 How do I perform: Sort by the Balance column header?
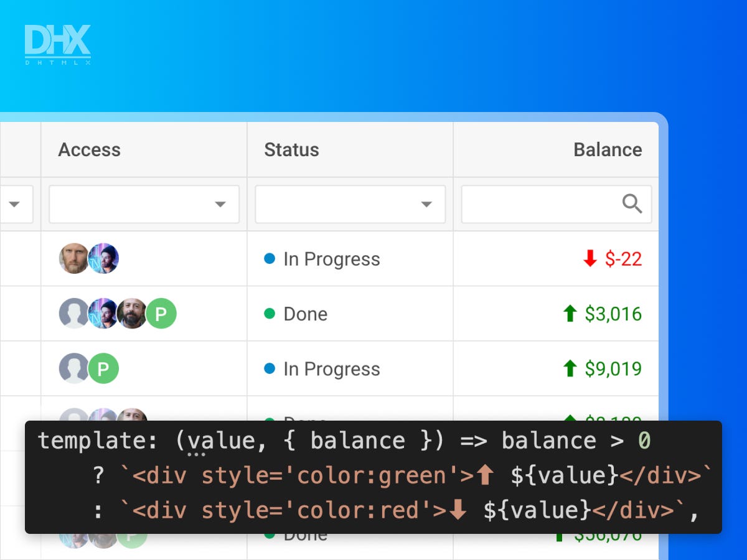point(608,149)
